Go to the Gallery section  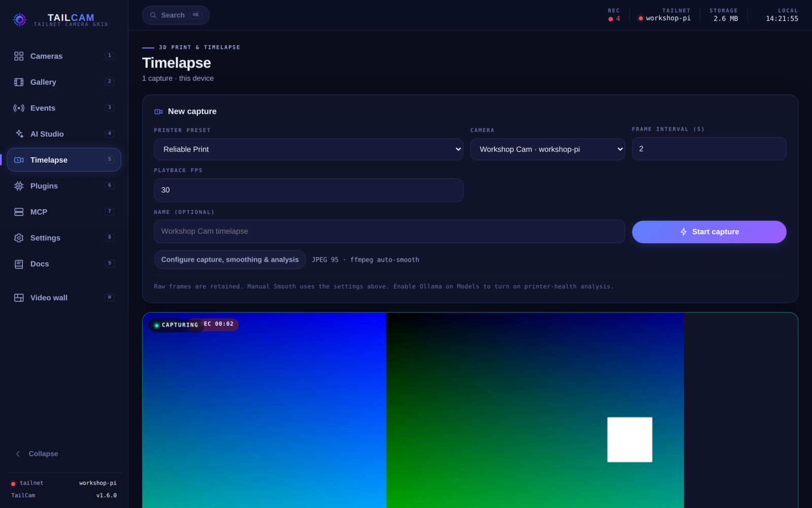[x=64, y=82]
